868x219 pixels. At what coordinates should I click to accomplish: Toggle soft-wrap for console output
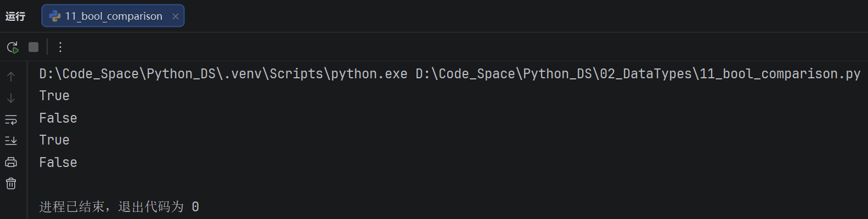11,119
